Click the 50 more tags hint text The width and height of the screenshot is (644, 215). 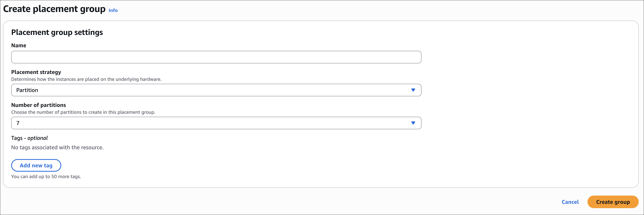46,177
